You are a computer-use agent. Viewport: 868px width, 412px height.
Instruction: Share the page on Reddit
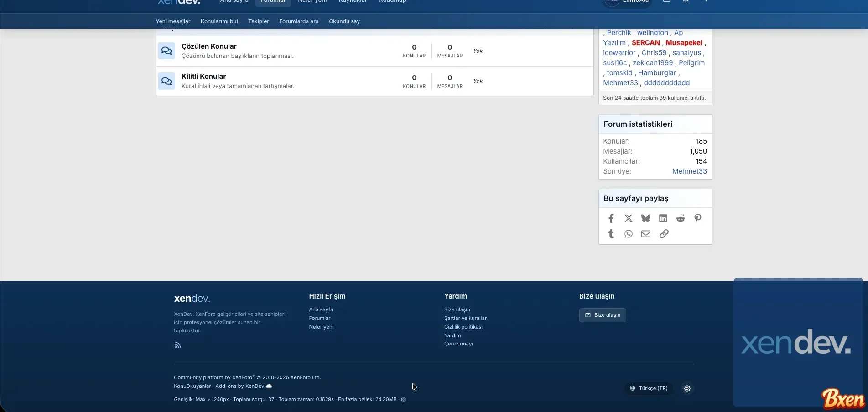[x=680, y=218]
